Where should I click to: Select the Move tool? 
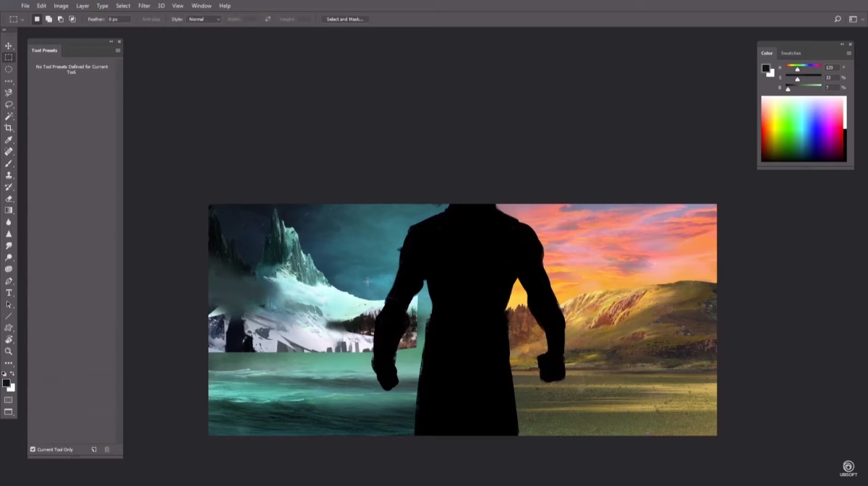pyautogui.click(x=9, y=46)
